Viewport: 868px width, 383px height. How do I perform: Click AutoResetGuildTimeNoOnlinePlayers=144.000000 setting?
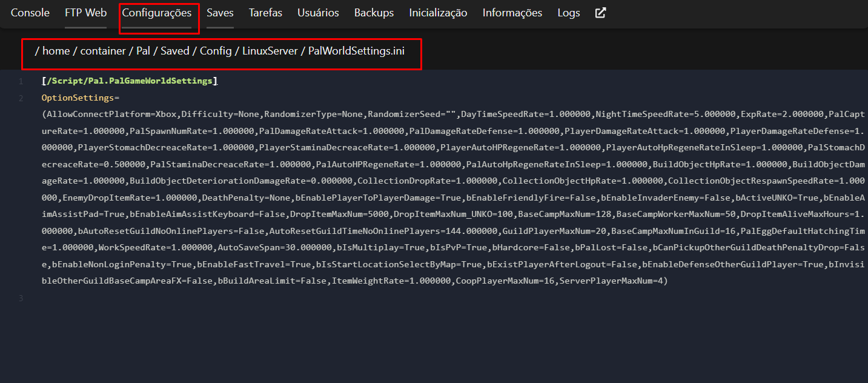click(x=383, y=231)
